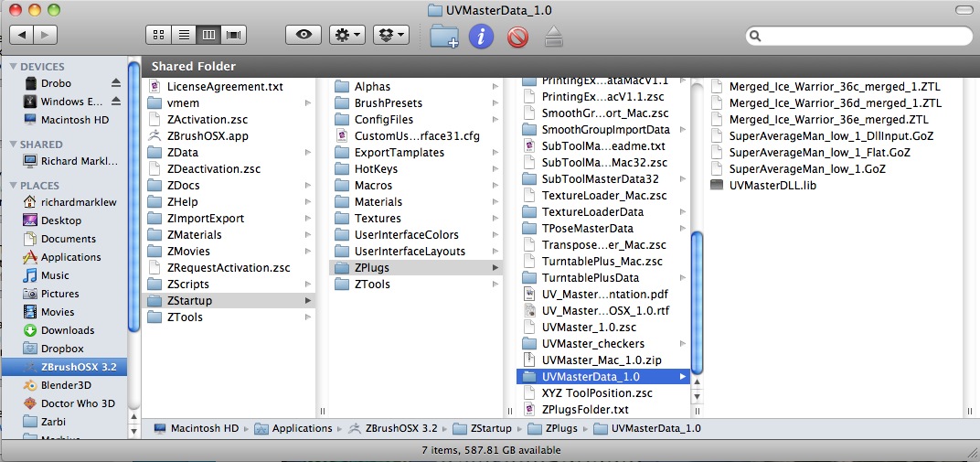Screen dimensions: 980x462
Task: Create a new folder using toolbar icon
Action: pos(444,37)
